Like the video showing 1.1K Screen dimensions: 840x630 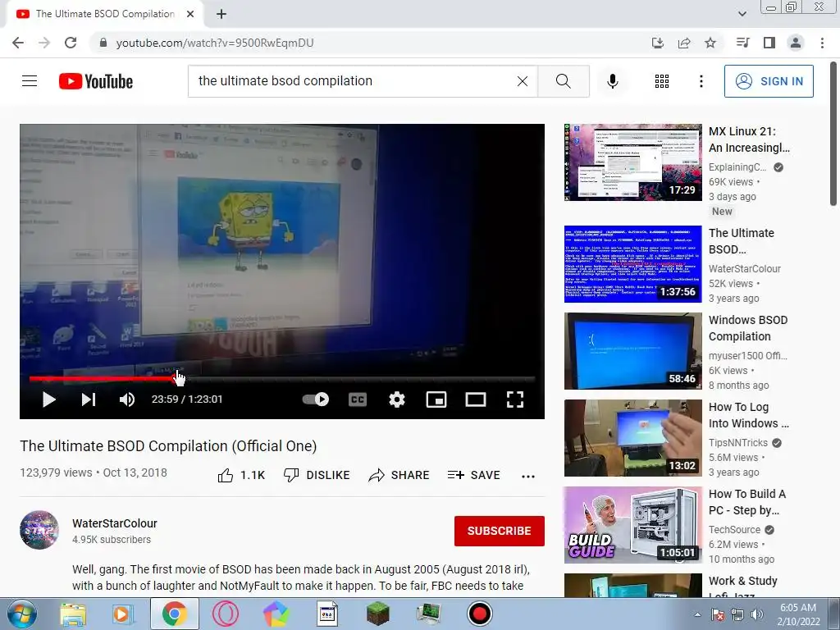(x=241, y=475)
